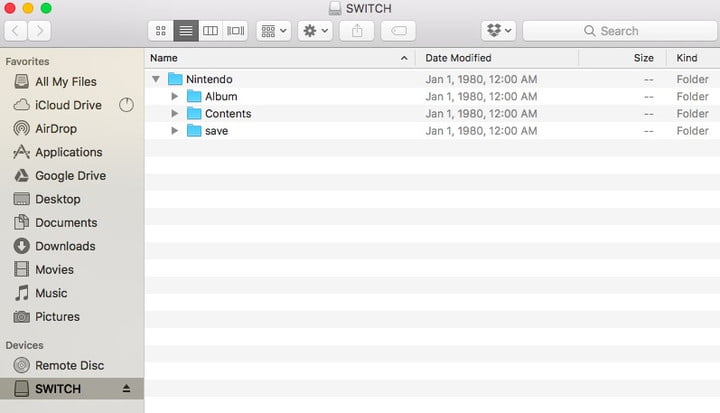Click the back navigation arrow
720x413 pixels.
[x=17, y=31]
